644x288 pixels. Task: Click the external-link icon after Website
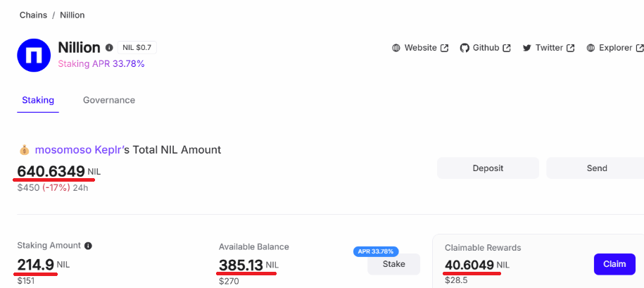click(x=444, y=48)
